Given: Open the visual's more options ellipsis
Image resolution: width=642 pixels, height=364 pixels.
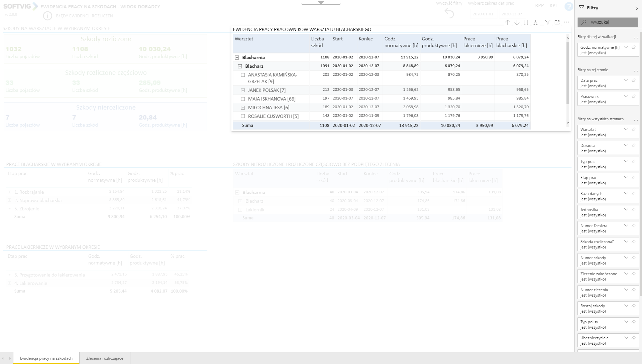Looking at the screenshot, I should (566, 22).
